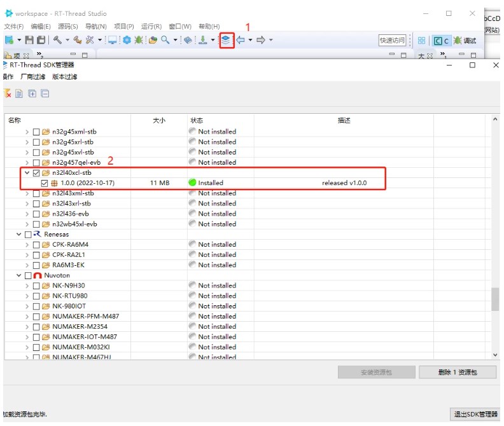Click the green bug debug icon in toolbar
504x426 pixels.
tap(139, 40)
